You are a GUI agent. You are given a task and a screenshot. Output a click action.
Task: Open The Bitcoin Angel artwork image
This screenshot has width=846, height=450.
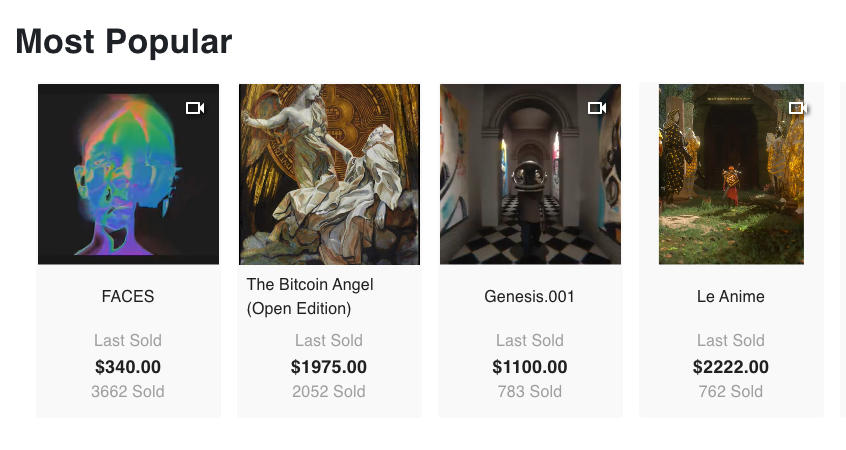click(x=329, y=174)
